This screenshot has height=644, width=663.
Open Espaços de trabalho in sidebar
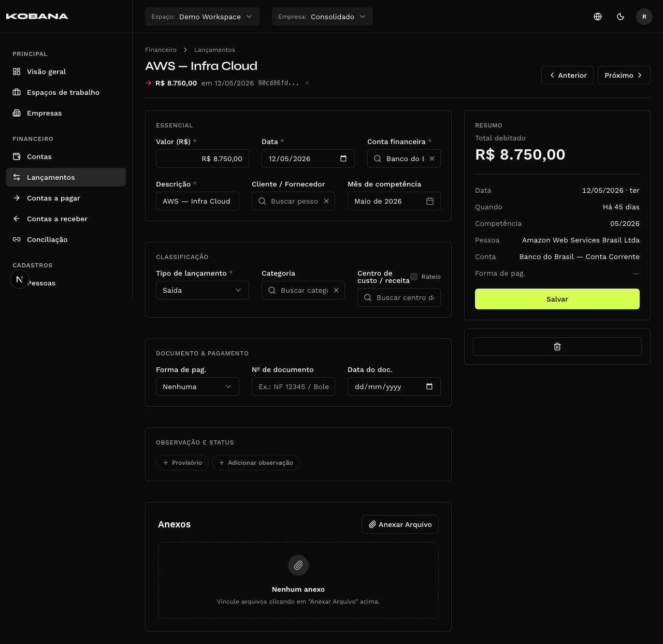tap(66, 92)
